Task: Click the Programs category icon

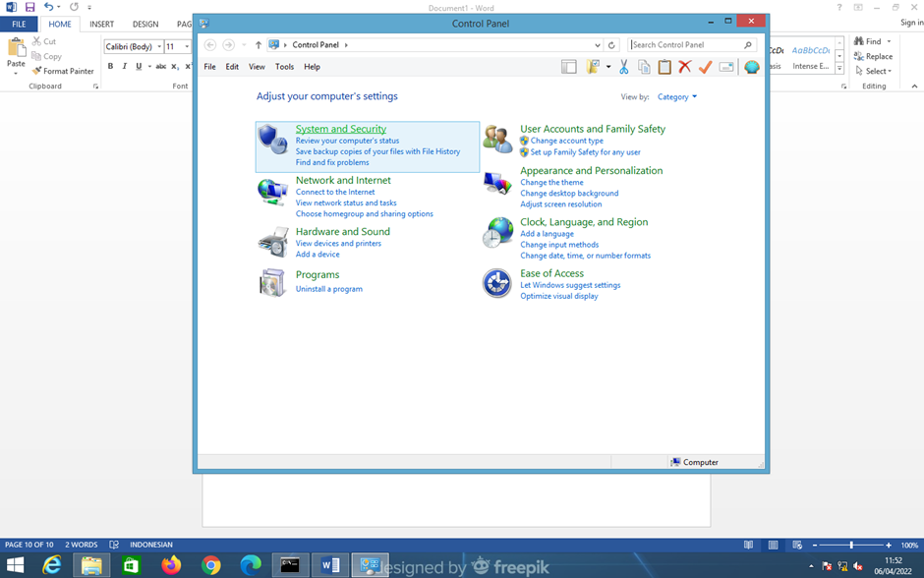Action: (x=272, y=282)
